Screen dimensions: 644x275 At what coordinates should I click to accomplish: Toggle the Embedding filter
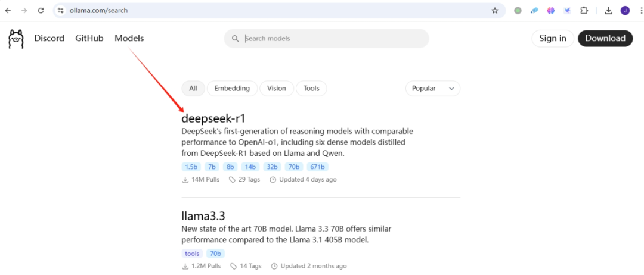pos(232,88)
